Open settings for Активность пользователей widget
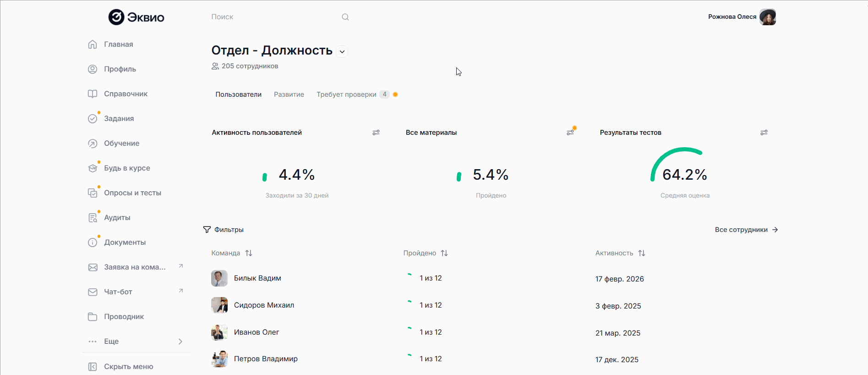This screenshot has width=868, height=375. click(376, 132)
